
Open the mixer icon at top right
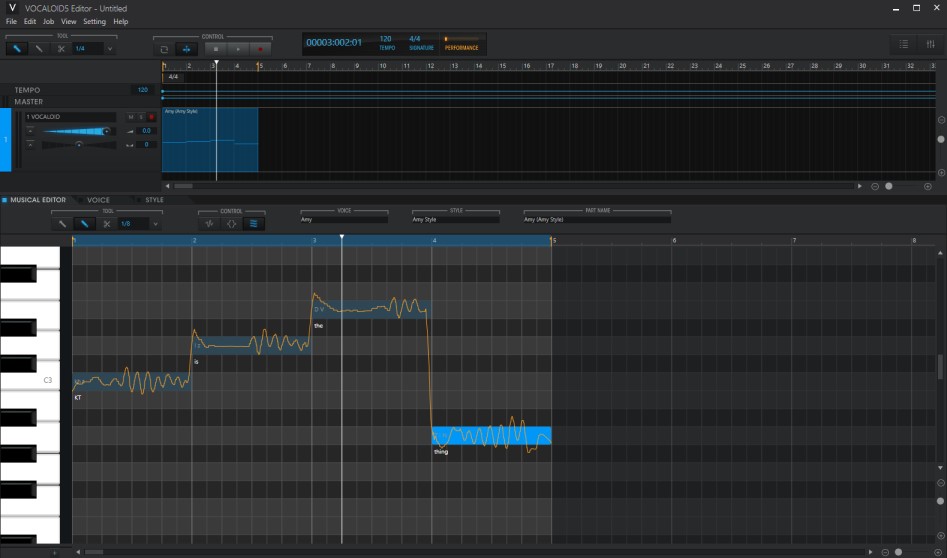click(x=930, y=44)
